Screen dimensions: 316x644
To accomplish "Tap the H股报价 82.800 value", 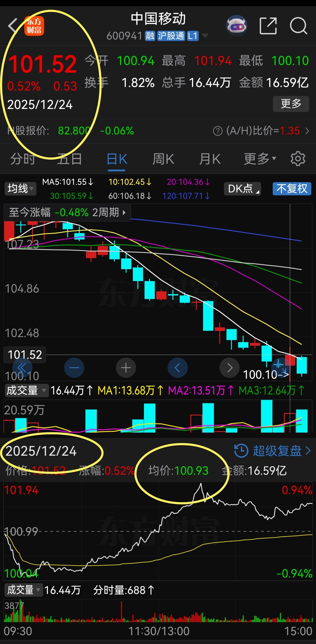I will pyautogui.click(x=74, y=131).
